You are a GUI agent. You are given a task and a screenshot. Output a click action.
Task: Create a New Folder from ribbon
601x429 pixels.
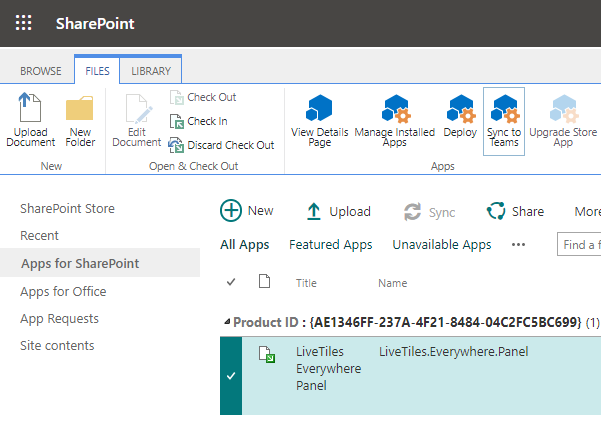click(x=80, y=120)
